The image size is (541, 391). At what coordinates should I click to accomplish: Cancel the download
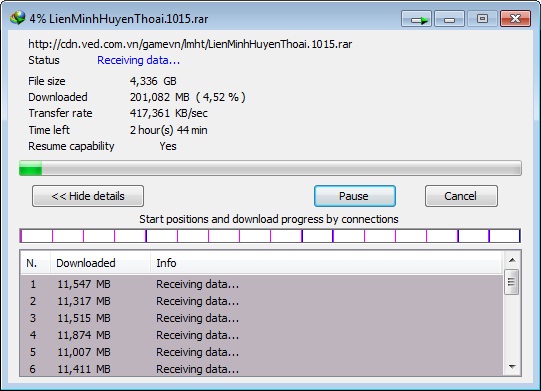(461, 196)
